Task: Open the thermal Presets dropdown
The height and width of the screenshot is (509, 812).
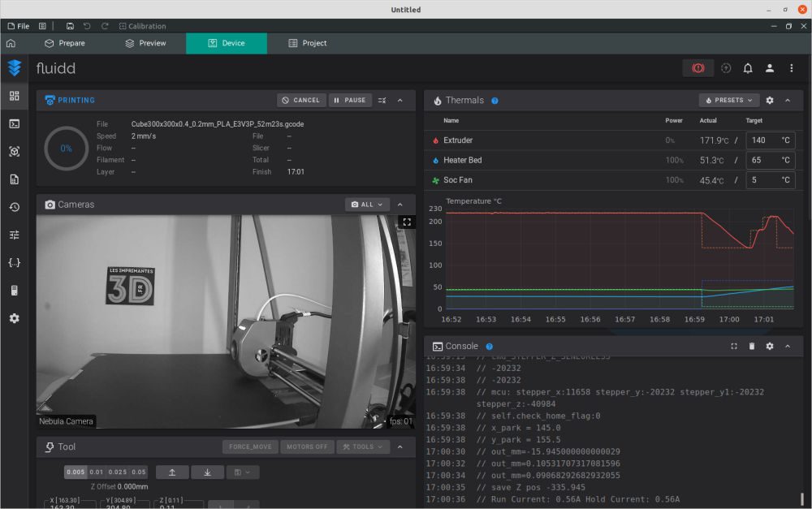Action: (728, 101)
